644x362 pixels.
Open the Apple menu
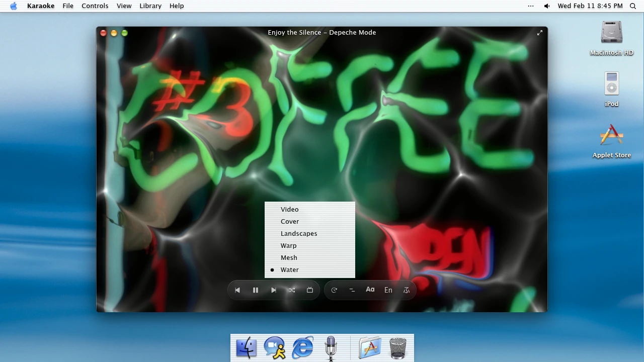pyautogui.click(x=14, y=6)
